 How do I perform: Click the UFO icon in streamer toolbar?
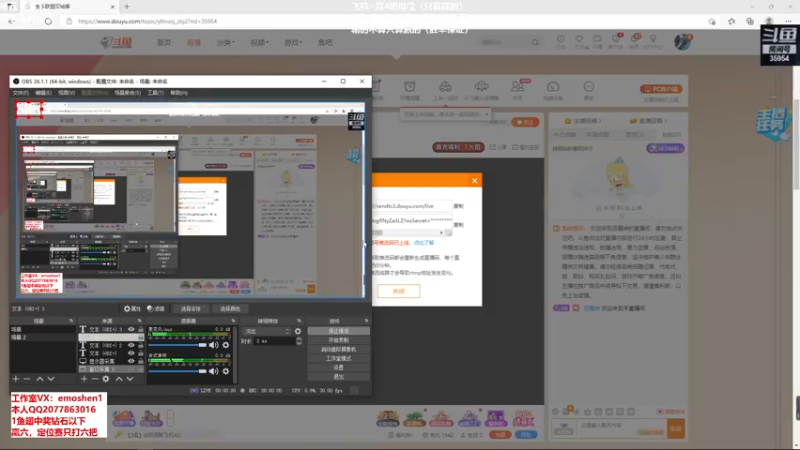(481, 86)
